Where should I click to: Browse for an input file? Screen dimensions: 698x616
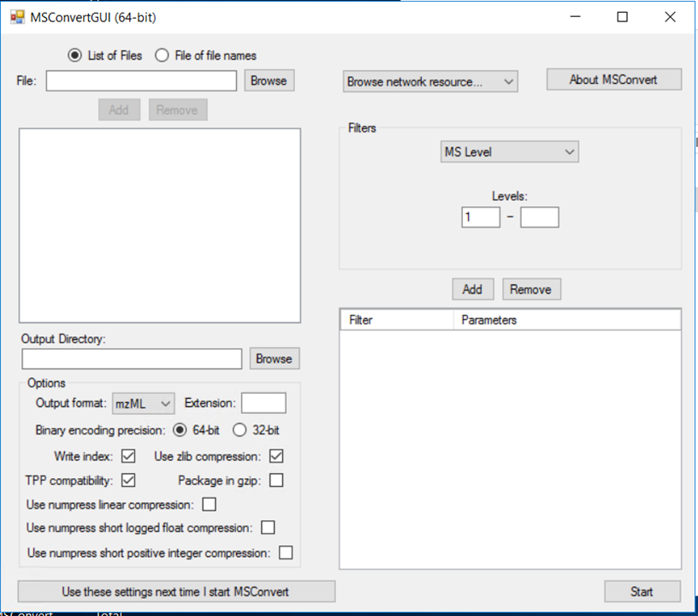(269, 80)
